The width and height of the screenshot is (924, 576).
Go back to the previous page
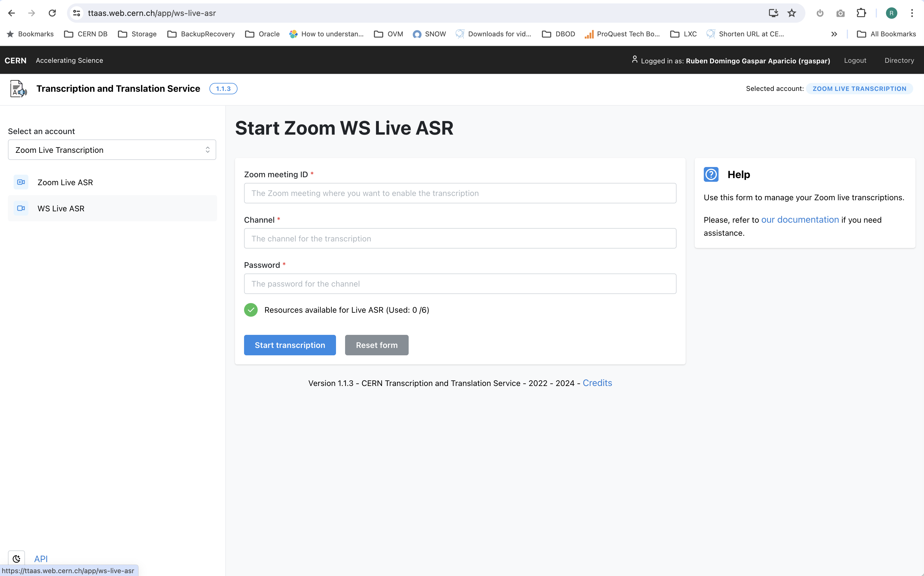point(11,13)
